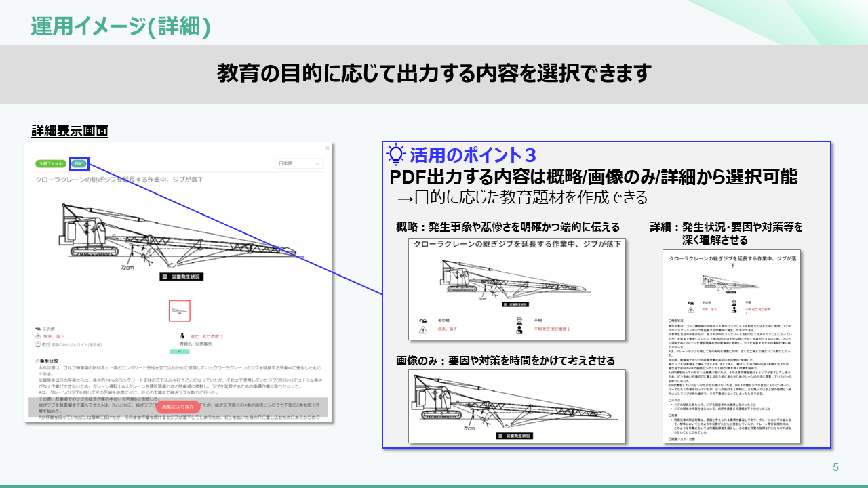Viewport: 868px width, 488px height.
Task: Expand details using the teal chevron bar
Action: (x=180, y=352)
